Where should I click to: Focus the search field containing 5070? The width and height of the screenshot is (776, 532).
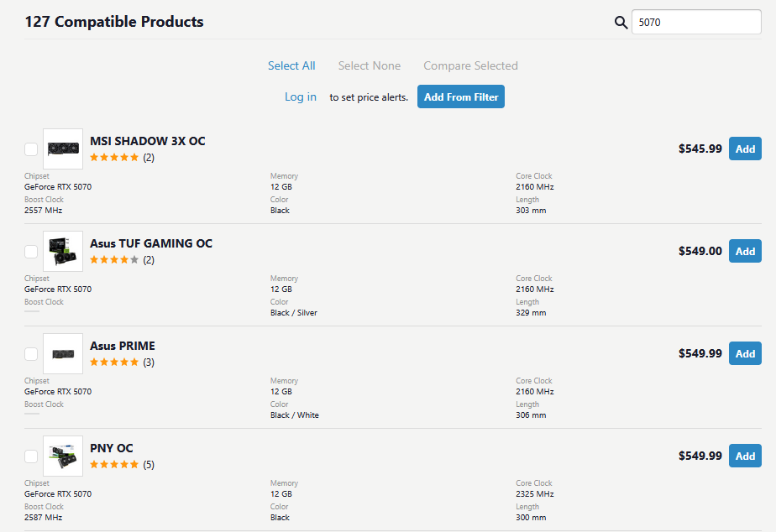(696, 23)
